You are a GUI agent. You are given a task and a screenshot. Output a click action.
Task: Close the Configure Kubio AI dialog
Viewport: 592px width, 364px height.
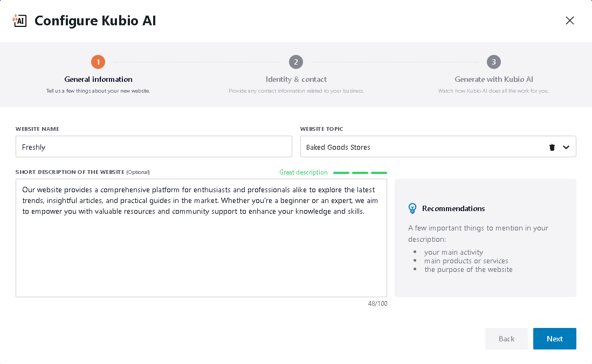pos(569,20)
